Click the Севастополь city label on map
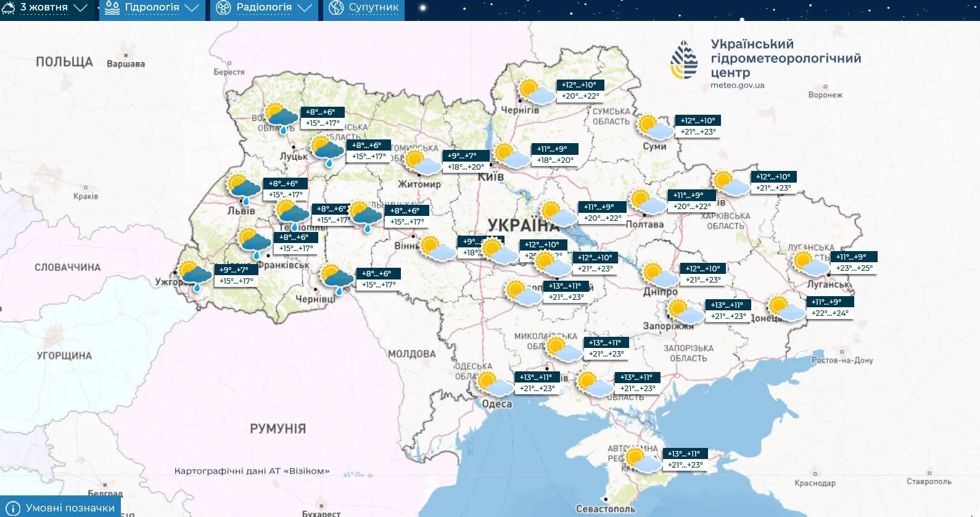Image resolution: width=980 pixels, height=517 pixels. tap(606, 509)
